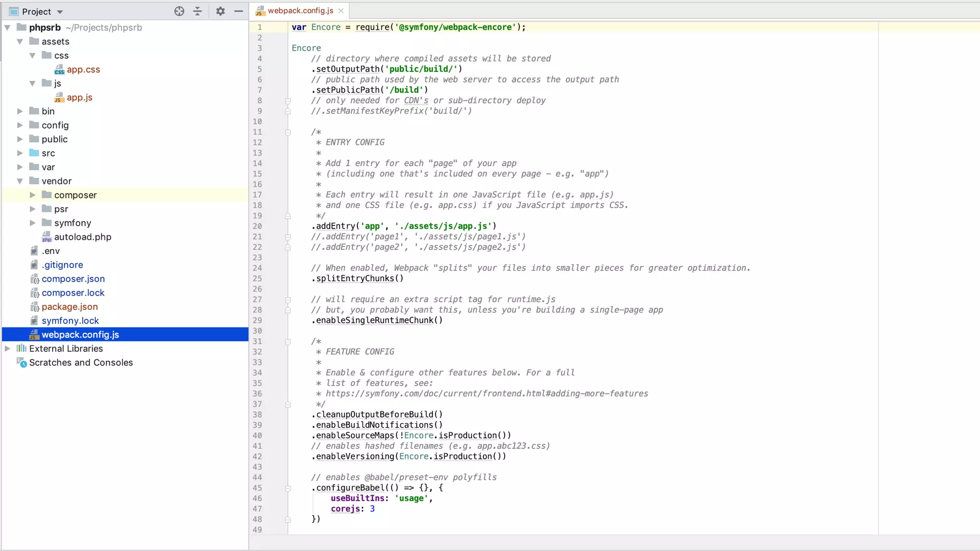Select package.json in the project tree
The width and height of the screenshot is (980, 551).
69,307
